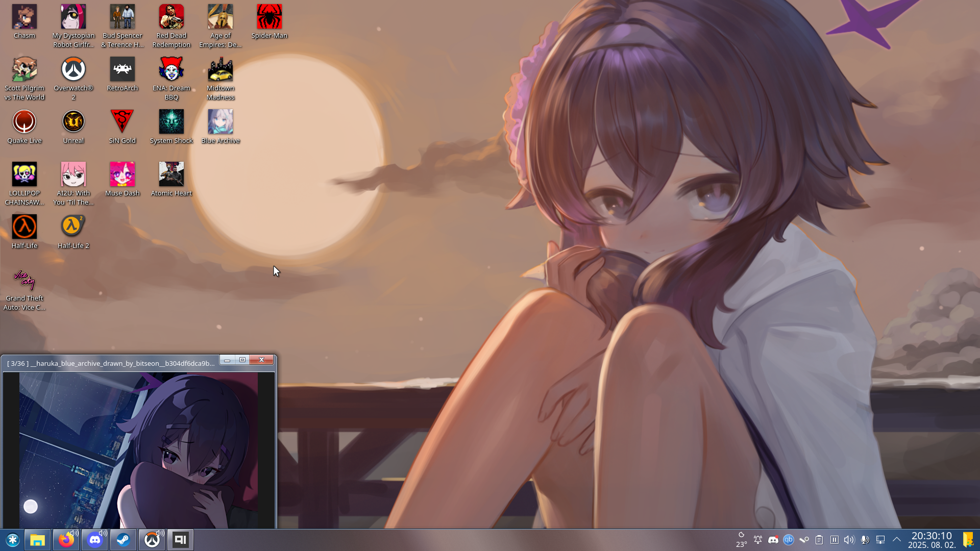Select the Bud Spencer & Terence Hill icon
The width and height of the screenshot is (980, 551).
coord(122,27)
